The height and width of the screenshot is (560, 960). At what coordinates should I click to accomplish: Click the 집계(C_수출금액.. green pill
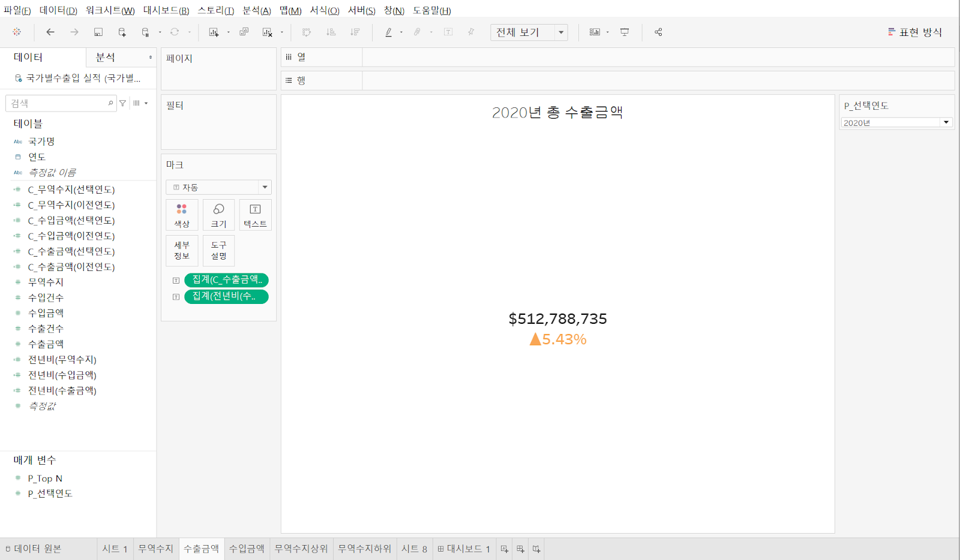click(226, 280)
